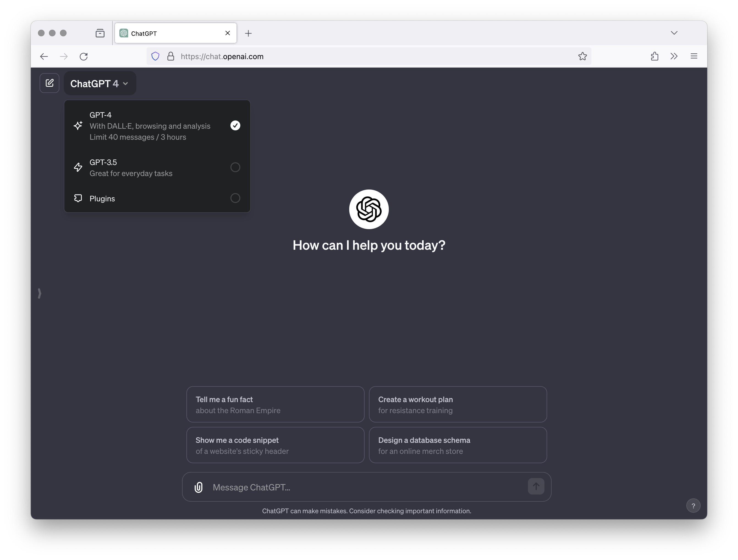Viewport: 738px width, 560px height.
Task: Switch to the ChatGPT browser tab
Action: 175,33
